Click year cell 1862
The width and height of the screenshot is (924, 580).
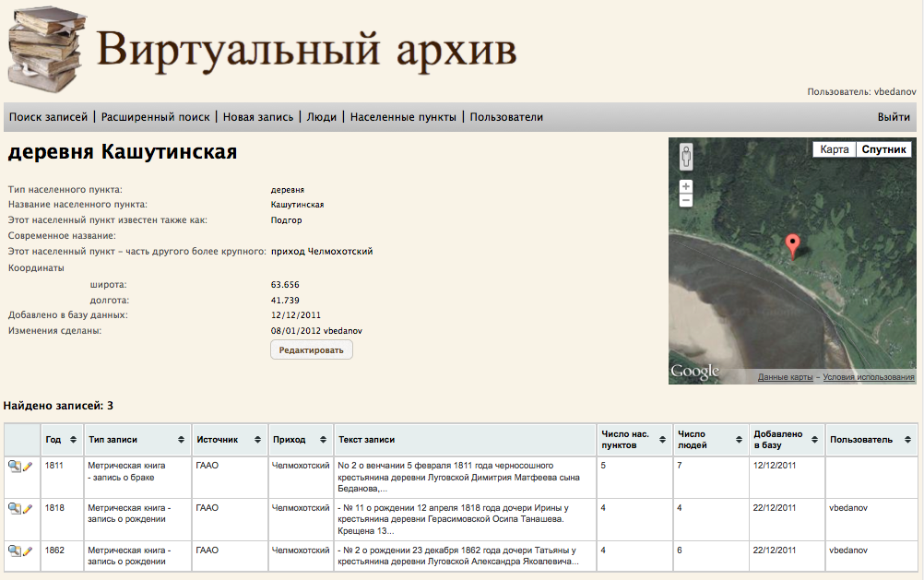54,550
